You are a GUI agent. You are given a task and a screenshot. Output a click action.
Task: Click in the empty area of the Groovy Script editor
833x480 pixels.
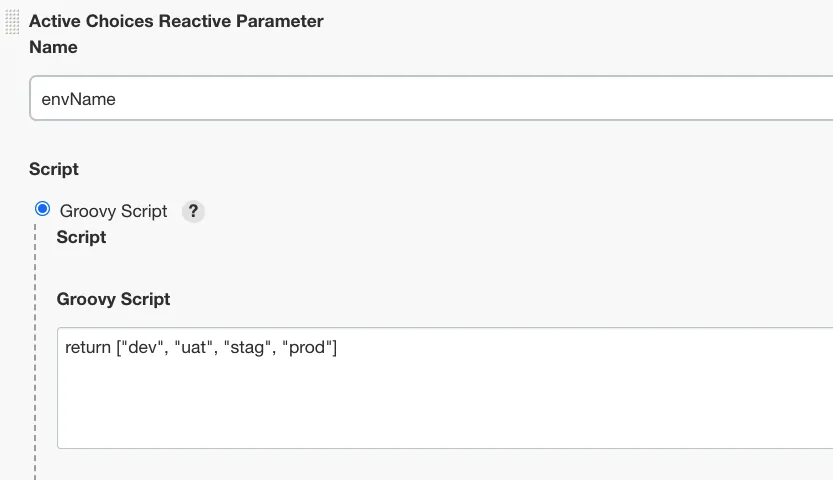(x=440, y=410)
